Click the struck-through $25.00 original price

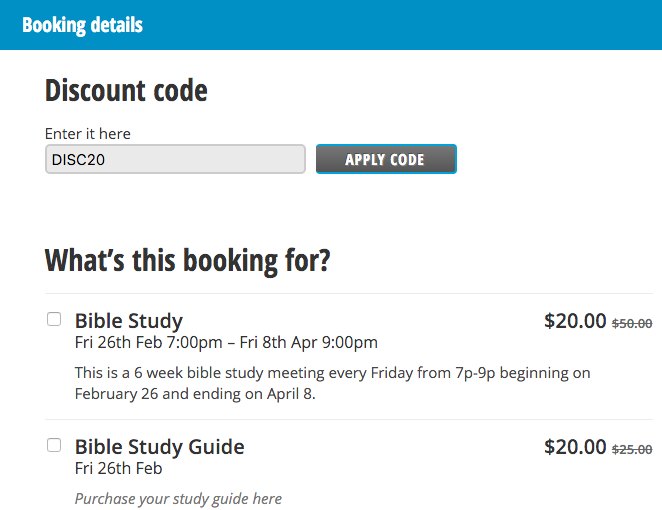[x=632, y=449]
